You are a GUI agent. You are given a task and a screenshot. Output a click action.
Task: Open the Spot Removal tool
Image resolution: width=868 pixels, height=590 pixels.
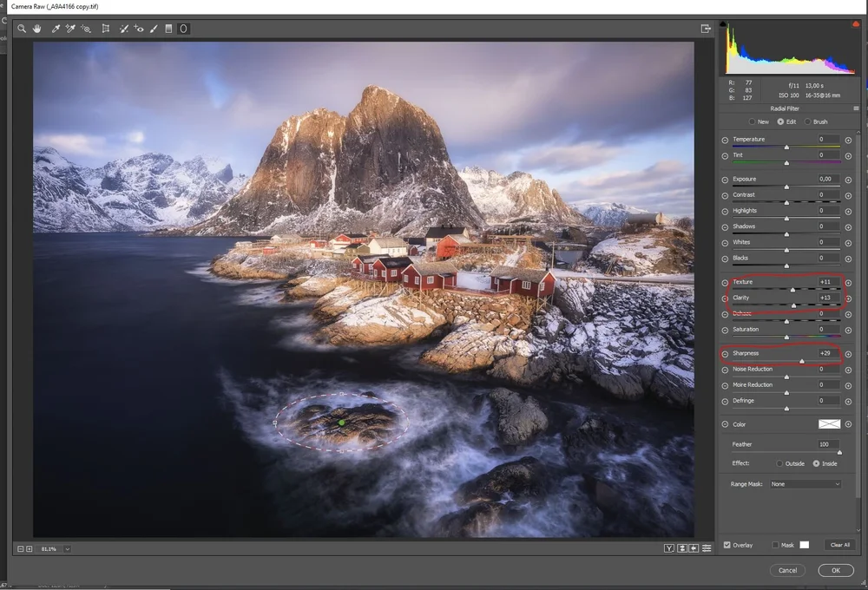coord(122,29)
